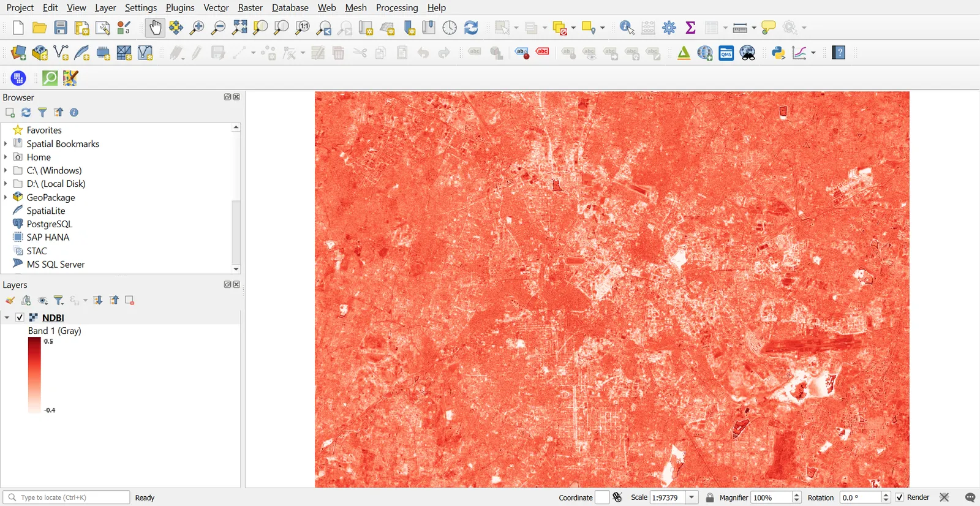
Task: Open the Help question mark icon
Action: tap(839, 53)
